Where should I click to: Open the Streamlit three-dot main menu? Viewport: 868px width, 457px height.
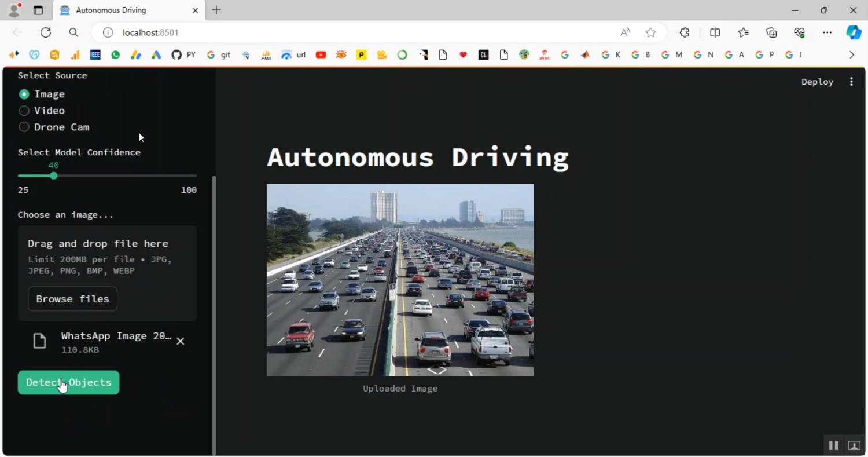[x=851, y=82]
